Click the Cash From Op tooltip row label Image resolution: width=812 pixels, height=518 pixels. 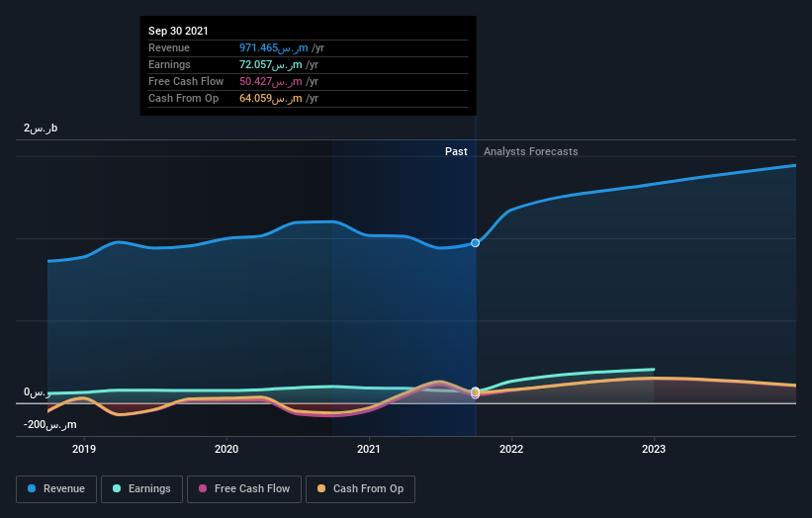[x=183, y=98]
